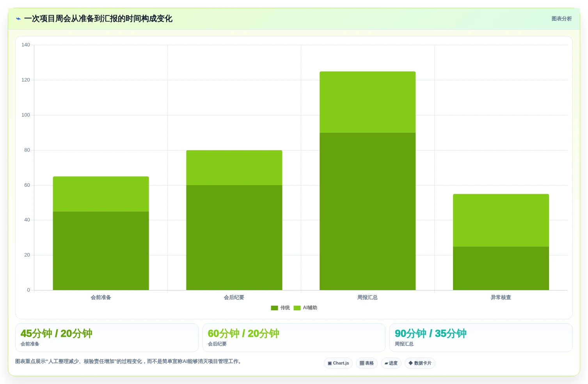Click the 会后纪要 x-axis label
588x384 pixels.
(234, 297)
